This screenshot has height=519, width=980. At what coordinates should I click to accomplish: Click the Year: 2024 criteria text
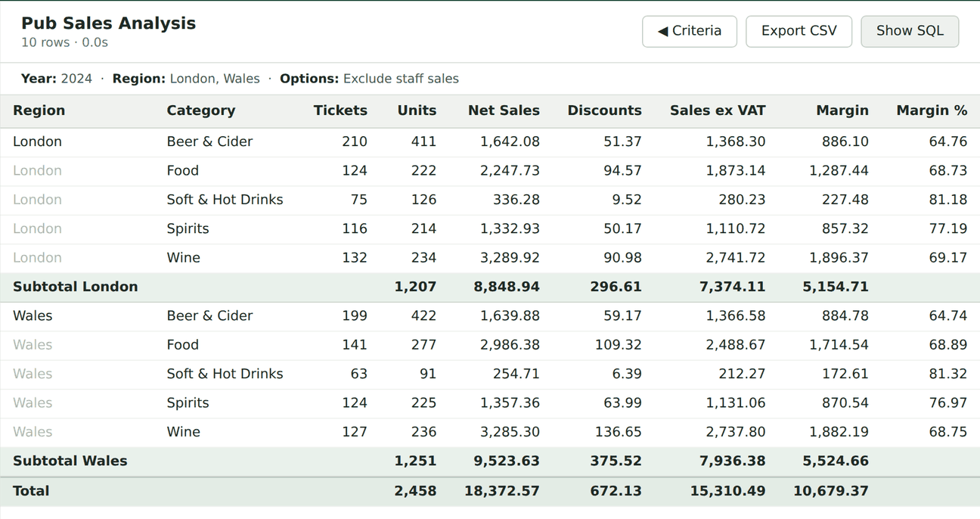[57, 79]
